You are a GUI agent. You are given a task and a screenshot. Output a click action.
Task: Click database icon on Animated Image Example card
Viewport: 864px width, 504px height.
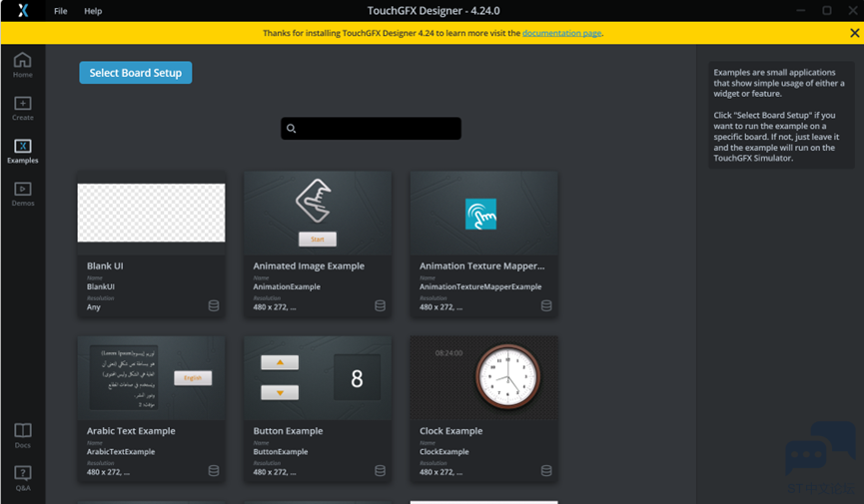(381, 305)
